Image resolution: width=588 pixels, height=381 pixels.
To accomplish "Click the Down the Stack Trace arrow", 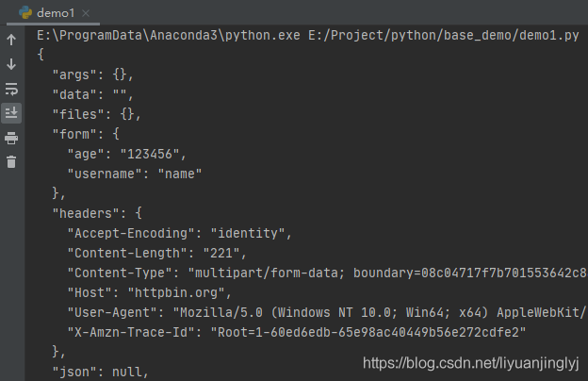I will (11, 64).
